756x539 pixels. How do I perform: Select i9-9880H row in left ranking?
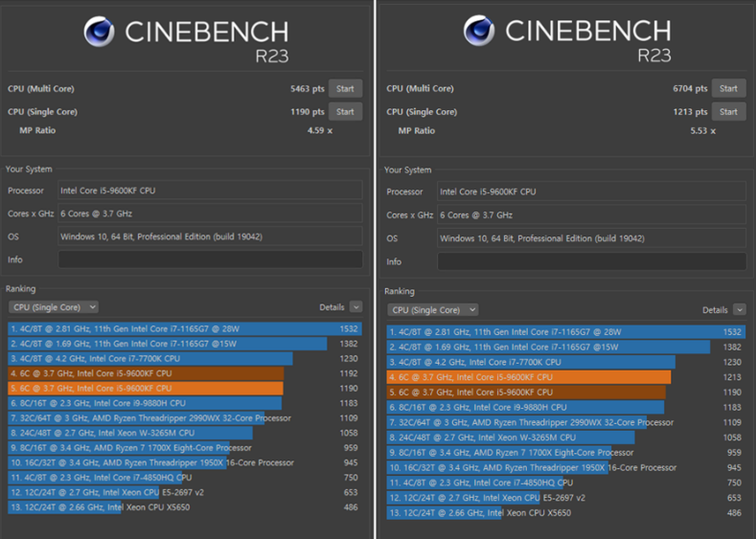[185, 403]
